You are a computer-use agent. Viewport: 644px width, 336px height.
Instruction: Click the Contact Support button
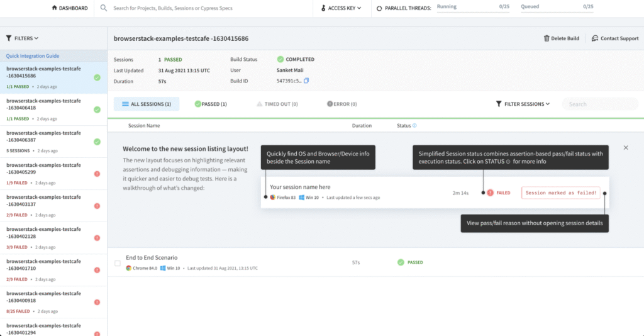coord(615,38)
